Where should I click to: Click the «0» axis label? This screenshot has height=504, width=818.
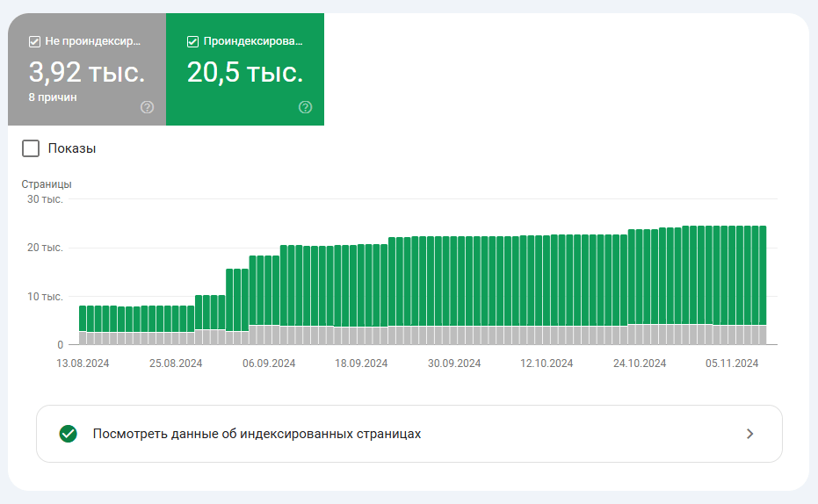[x=61, y=345]
